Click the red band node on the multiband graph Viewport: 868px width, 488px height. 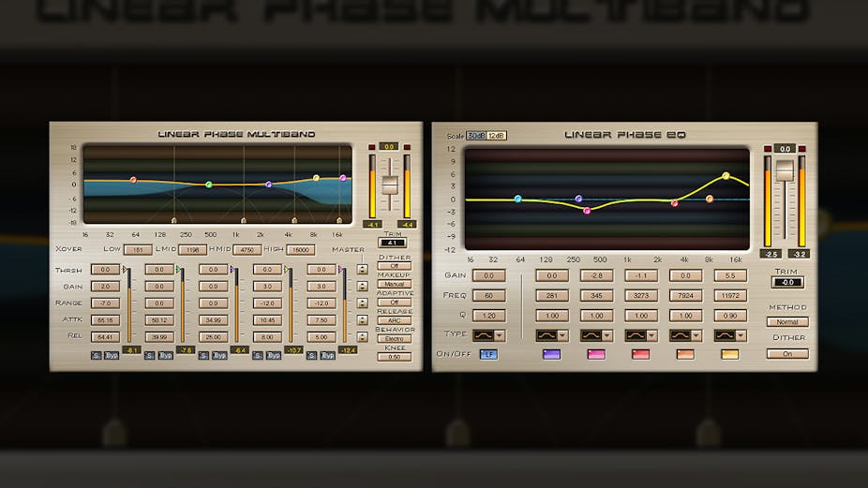[133, 179]
